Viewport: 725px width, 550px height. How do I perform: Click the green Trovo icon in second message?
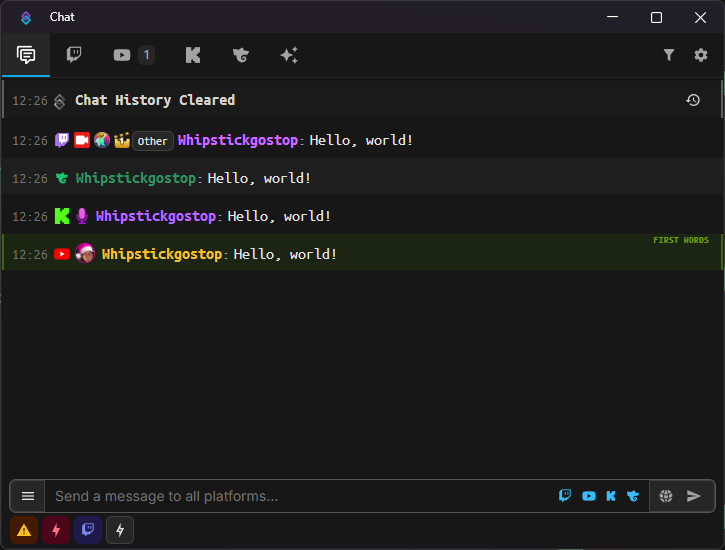click(x=61, y=178)
